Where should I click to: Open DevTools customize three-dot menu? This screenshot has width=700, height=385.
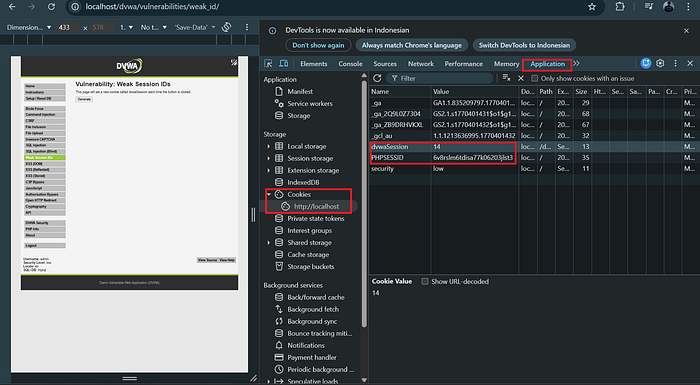pos(675,63)
